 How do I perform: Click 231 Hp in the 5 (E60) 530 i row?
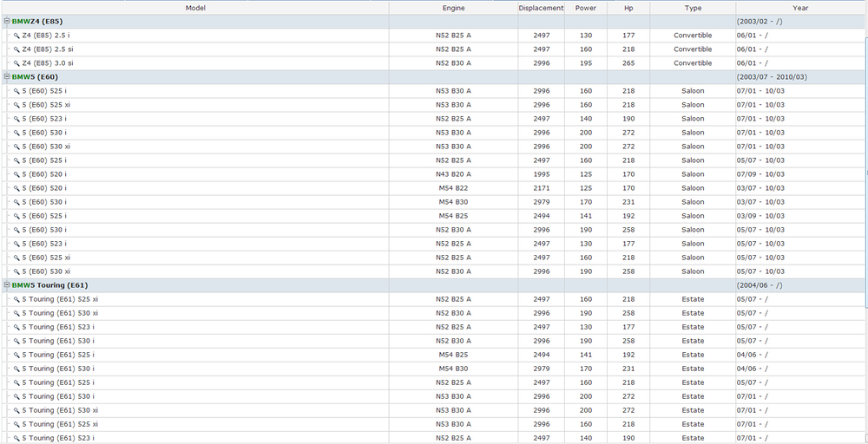[x=628, y=202]
